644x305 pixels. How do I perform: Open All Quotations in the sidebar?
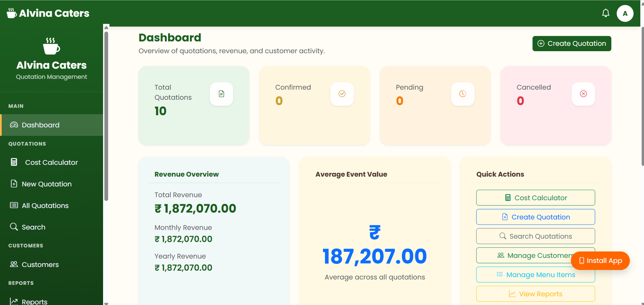52,205
